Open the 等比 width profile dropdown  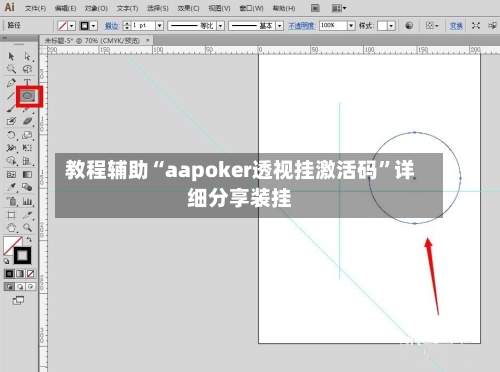point(220,26)
